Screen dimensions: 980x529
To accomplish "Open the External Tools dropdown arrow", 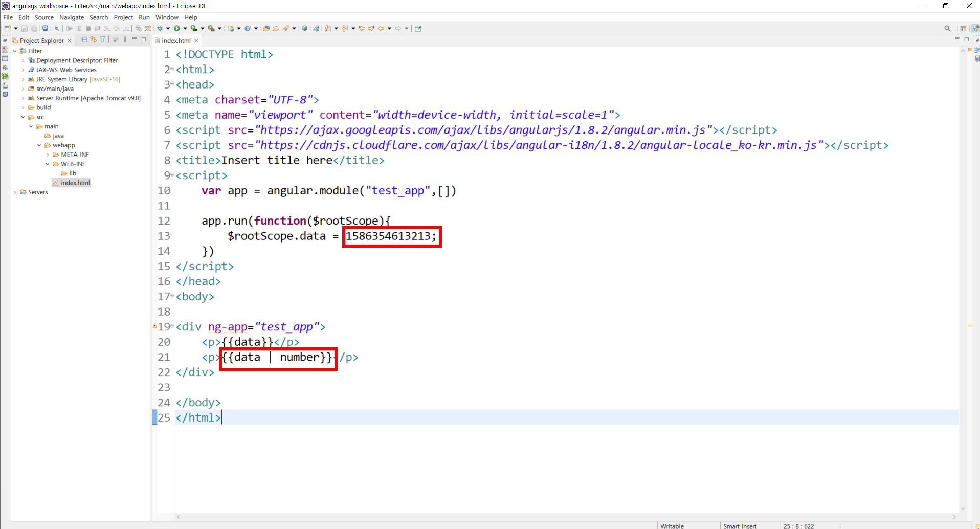I will [x=219, y=28].
